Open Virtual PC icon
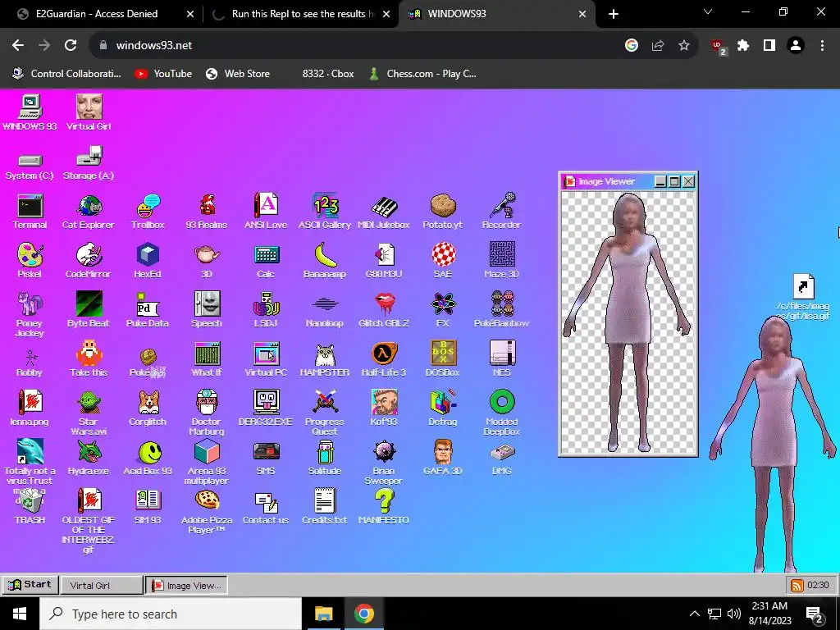 pos(266,359)
